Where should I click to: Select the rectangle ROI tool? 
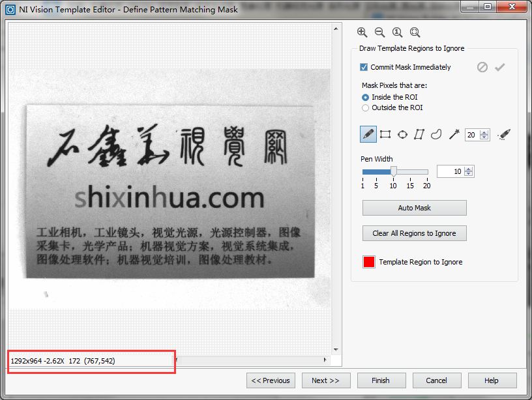[x=385, y=134]
